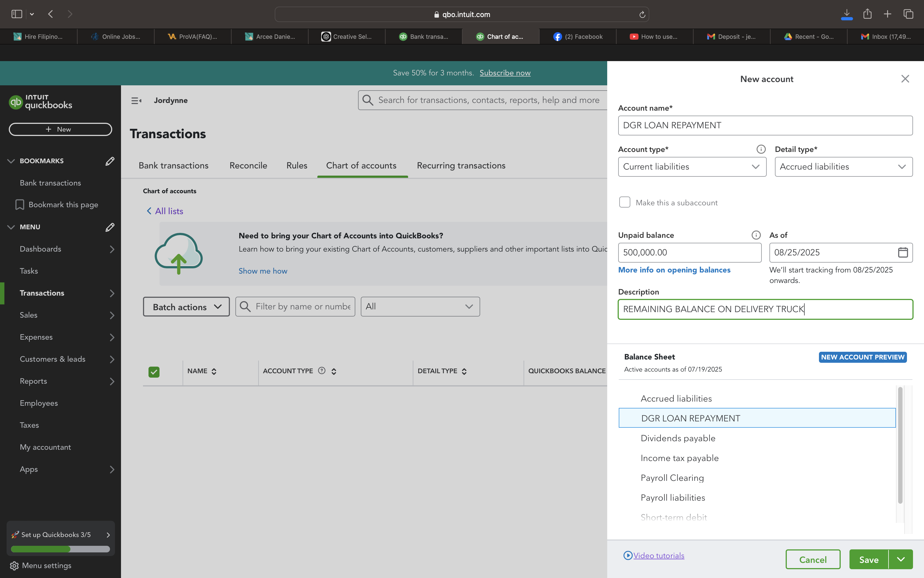
Task: Open the Show me how link
Action: click(263, 271)
